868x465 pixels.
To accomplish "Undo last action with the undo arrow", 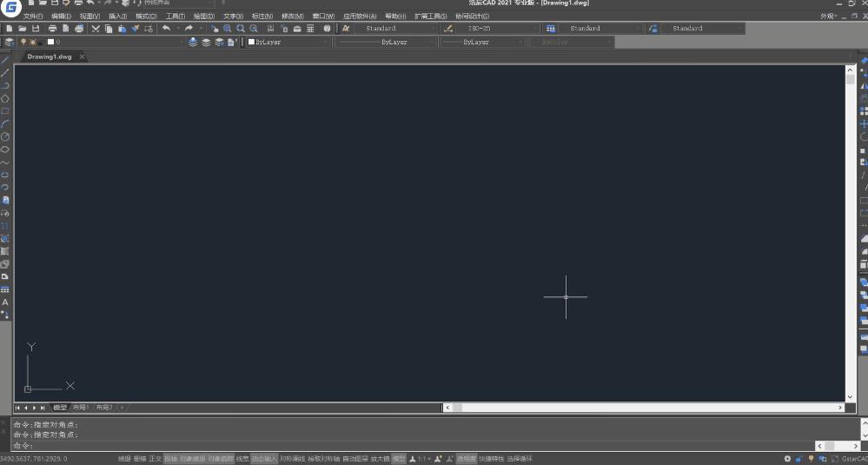I will click(x=166, y=28).
